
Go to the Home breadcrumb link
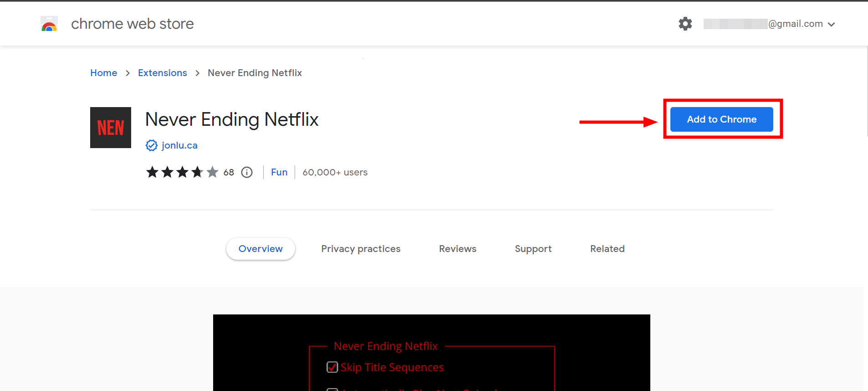coord(103,73)
